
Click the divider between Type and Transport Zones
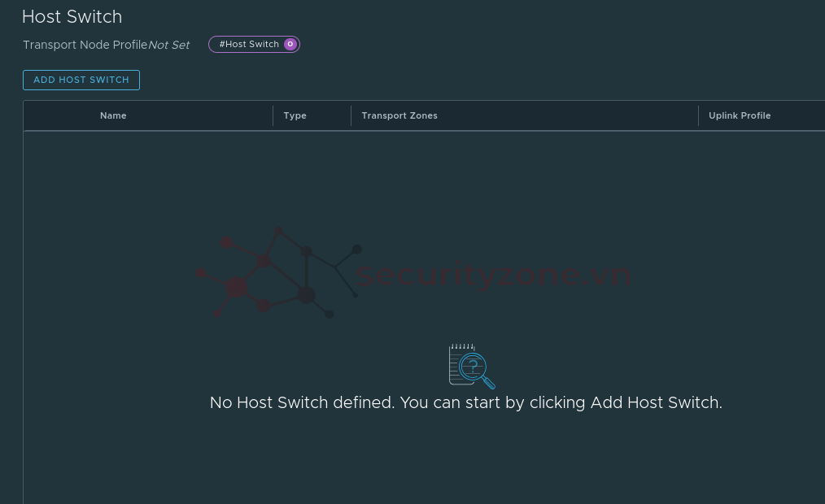(x=351, y=115)
